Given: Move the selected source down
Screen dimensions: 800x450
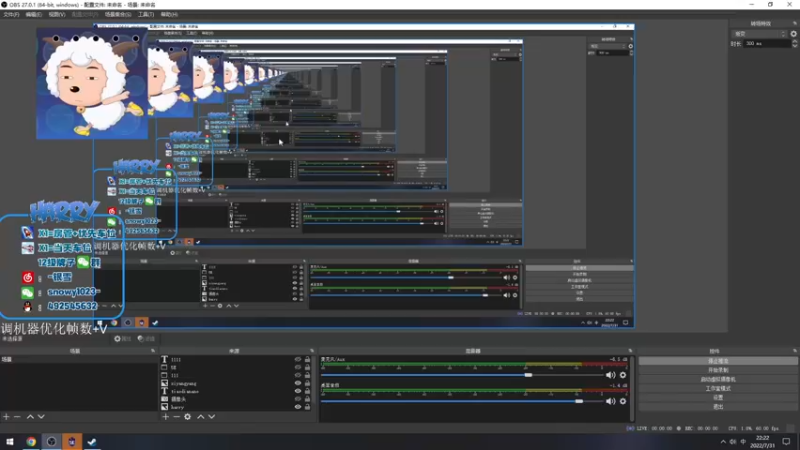Looking at the screenshot, I should coord(212,417).
